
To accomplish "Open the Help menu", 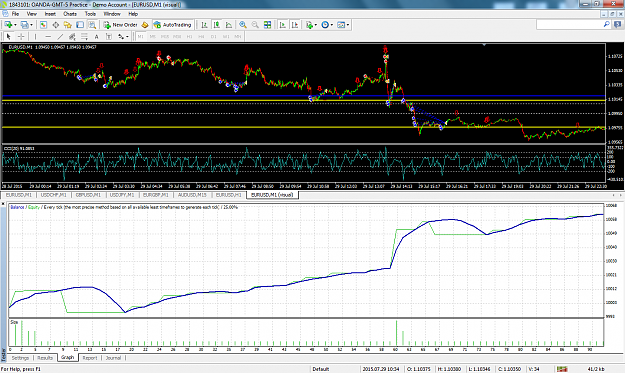I will 133,14.
